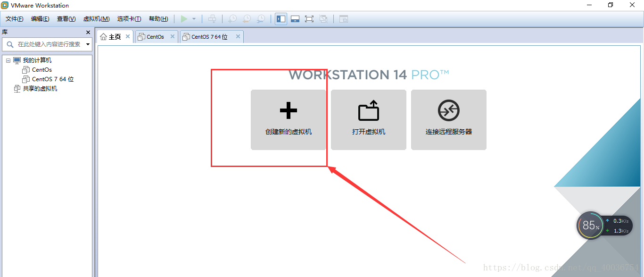Click the network speed indicator widget
This screenshot has height=277, width=644.
pos(618,226)
